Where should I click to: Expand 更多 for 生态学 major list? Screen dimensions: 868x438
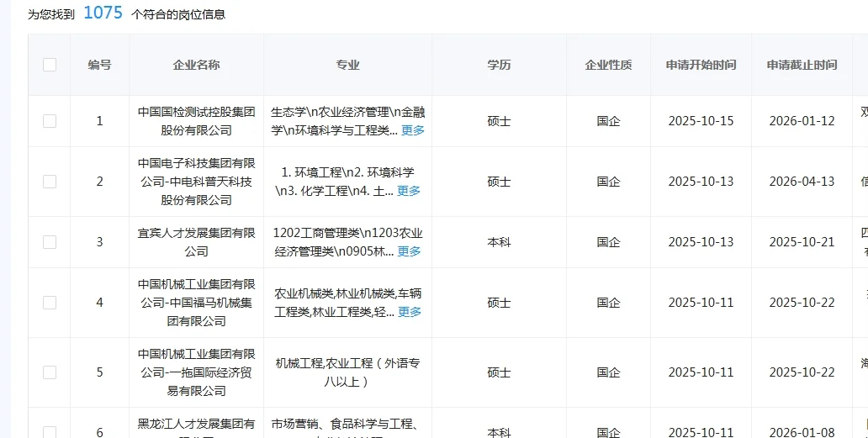[x=413, y=130]
